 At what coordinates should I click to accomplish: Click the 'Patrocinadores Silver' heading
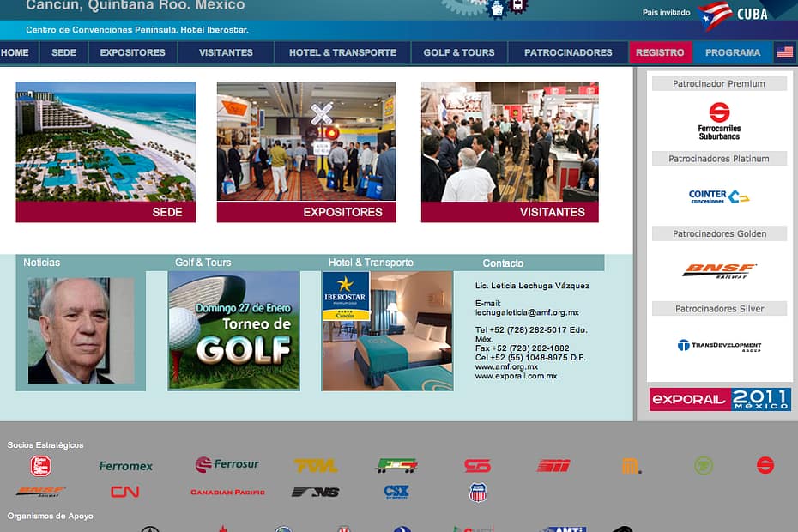click(719, 309)
